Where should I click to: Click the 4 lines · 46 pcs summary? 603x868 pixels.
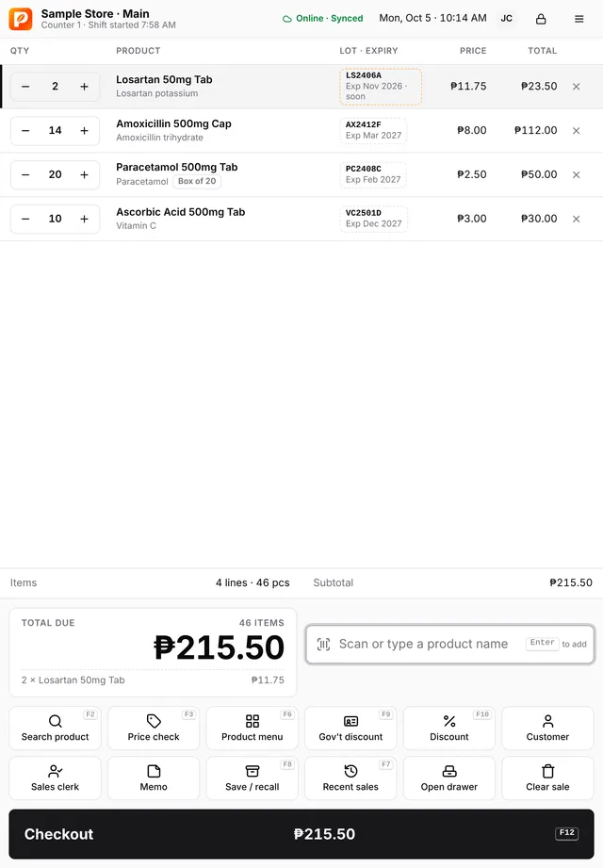(x=253, y=583)
